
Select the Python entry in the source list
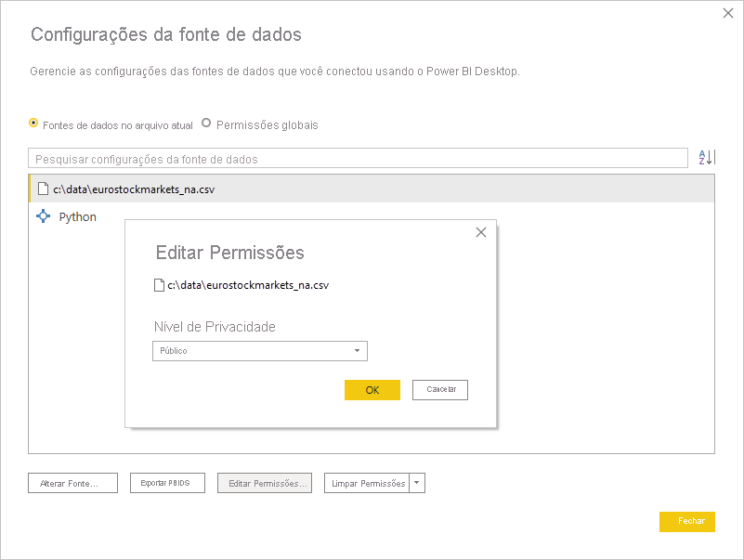point(77,216)
